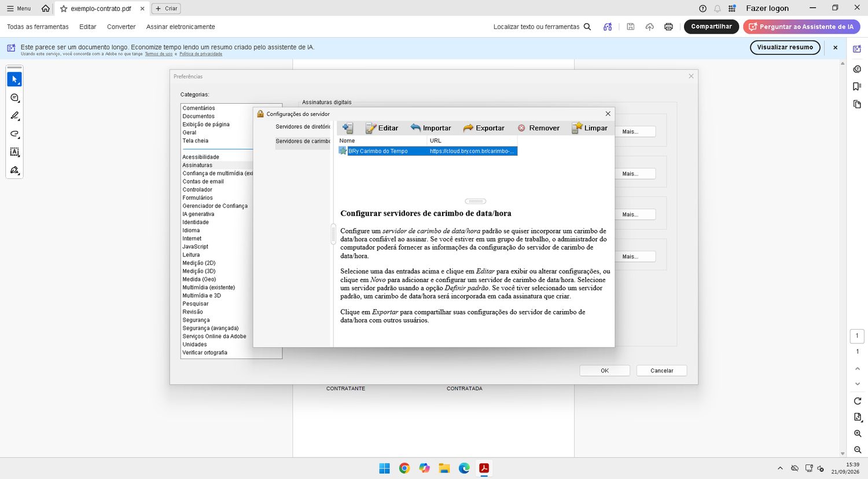868x479 pixels.
Task: Open the bookmarks panel icon on right sidebar
Action: pos(857,86)
